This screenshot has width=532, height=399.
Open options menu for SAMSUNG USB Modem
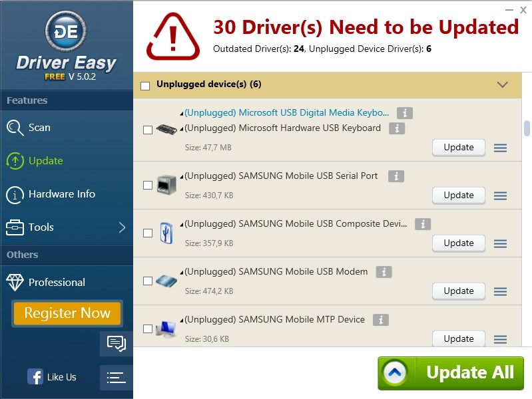501,291
